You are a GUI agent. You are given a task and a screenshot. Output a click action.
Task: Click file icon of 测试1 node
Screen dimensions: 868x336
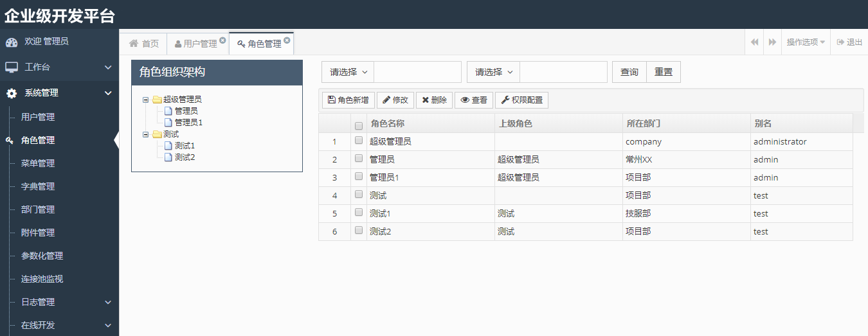[168, 146]
